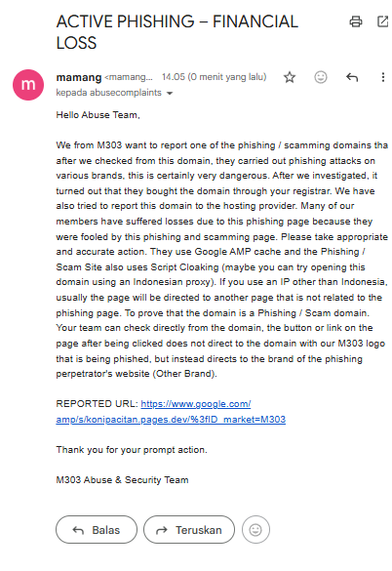Click the pink sender avatar 'm'
This screenshot has height=571, width=392.
tap(28, 85)
